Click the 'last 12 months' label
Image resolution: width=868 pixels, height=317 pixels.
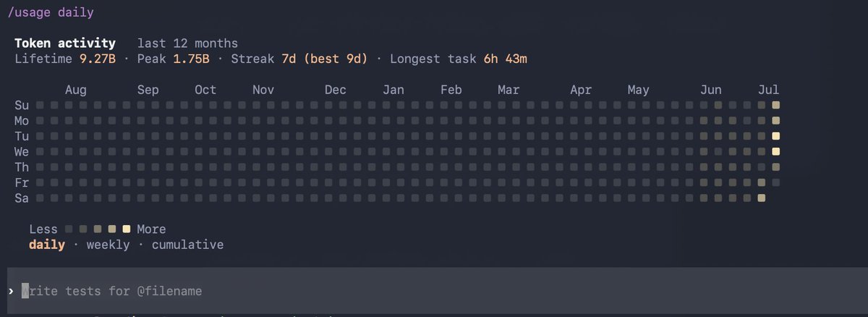point(187,43)
